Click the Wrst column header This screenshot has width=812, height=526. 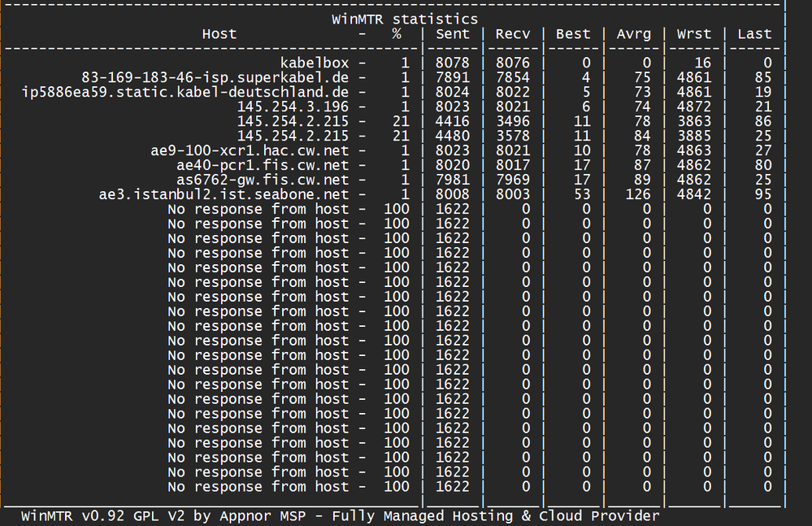[x=694, y=34]
